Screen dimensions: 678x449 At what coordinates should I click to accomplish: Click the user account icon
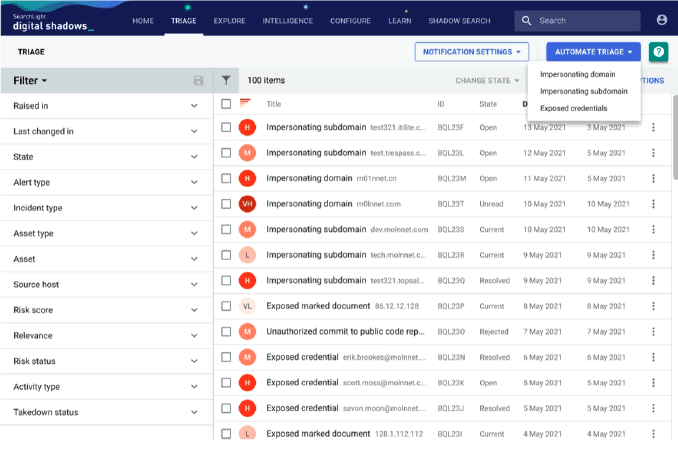pyautogui.click(x=661, y=20)
